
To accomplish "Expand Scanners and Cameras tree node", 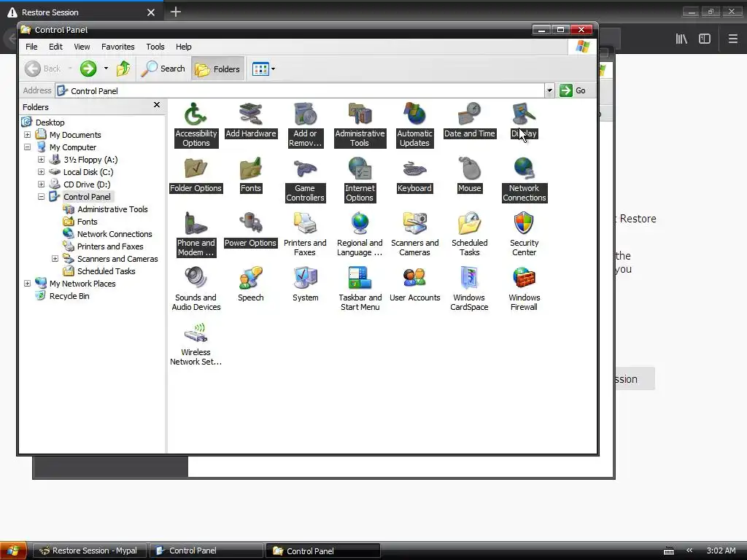I will 55,259.
